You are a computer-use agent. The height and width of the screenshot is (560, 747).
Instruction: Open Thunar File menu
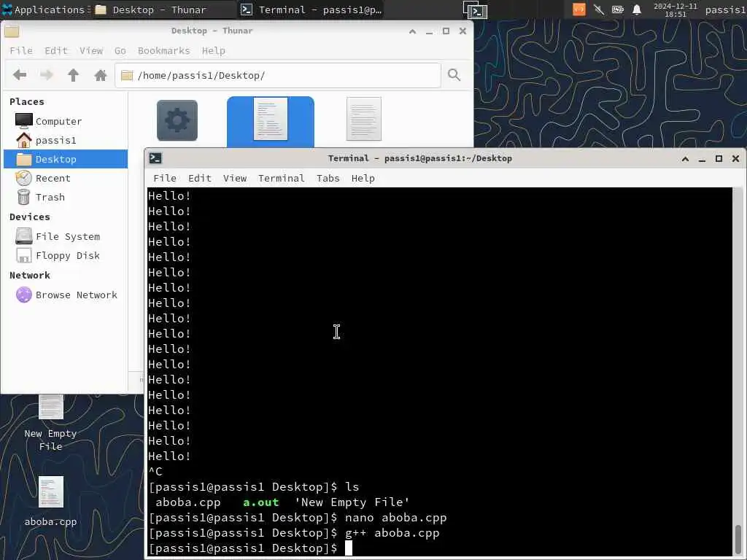click(x=21, y=50)
